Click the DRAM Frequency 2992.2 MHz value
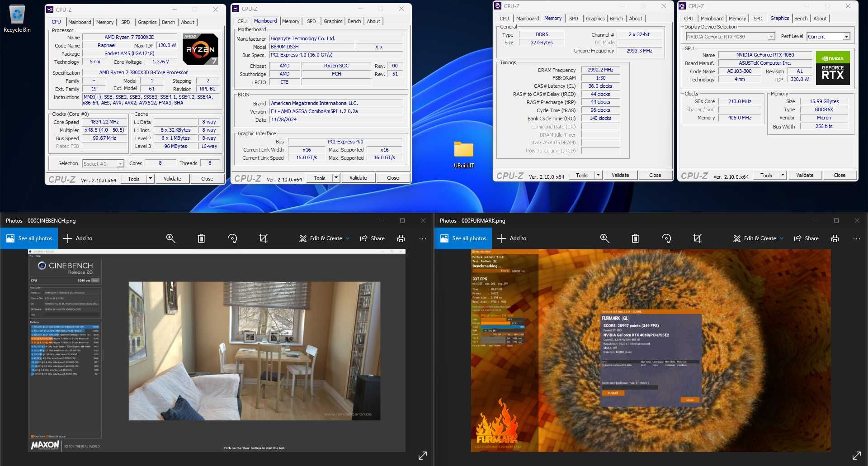This screenshot has width=868, height=466. (600, 70)
